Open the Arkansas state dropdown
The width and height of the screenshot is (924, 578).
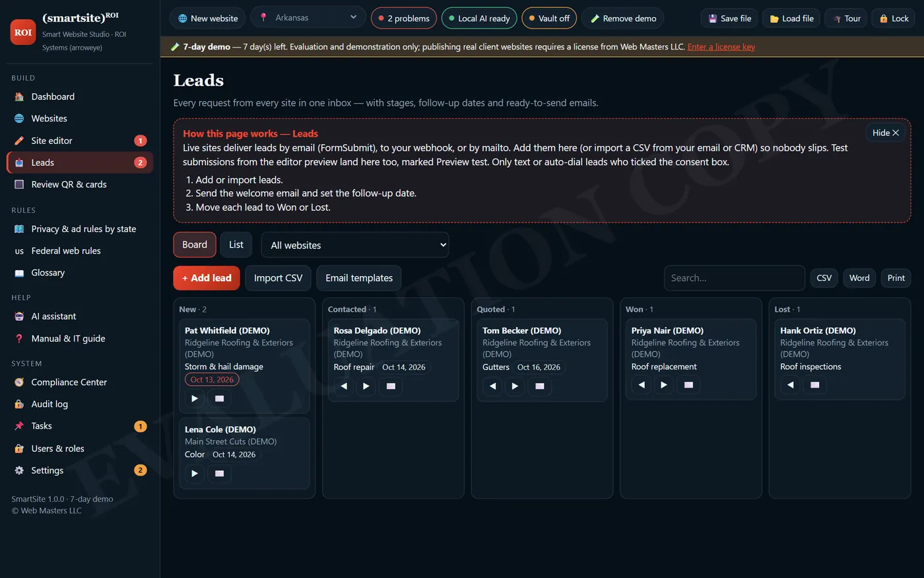pyautogui.click(x=308, y=17)
